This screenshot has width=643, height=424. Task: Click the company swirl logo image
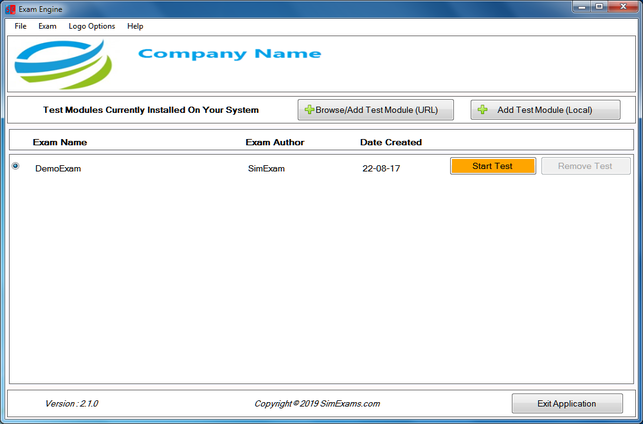point(63,64)
